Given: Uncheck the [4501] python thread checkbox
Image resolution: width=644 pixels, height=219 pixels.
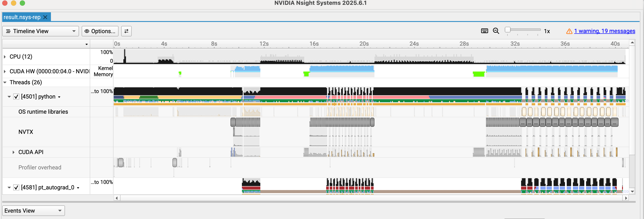Looking at the screenshot, I should (16, 97).
